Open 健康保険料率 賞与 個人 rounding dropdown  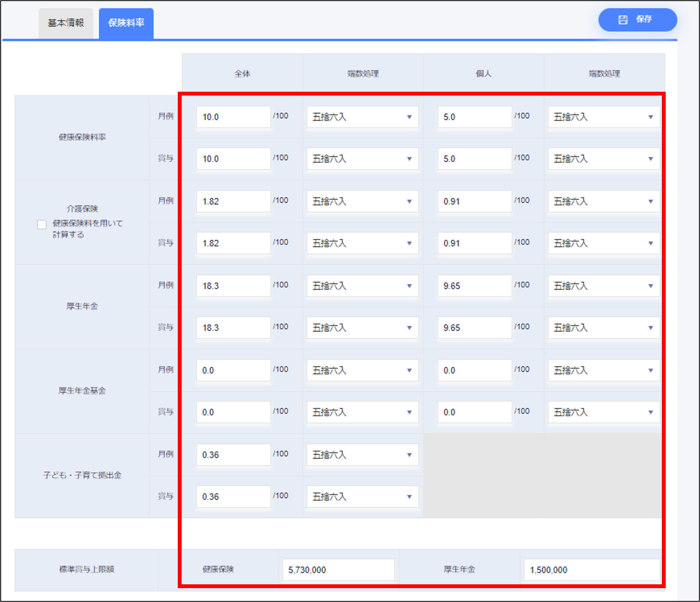click(x=603, y=159)
